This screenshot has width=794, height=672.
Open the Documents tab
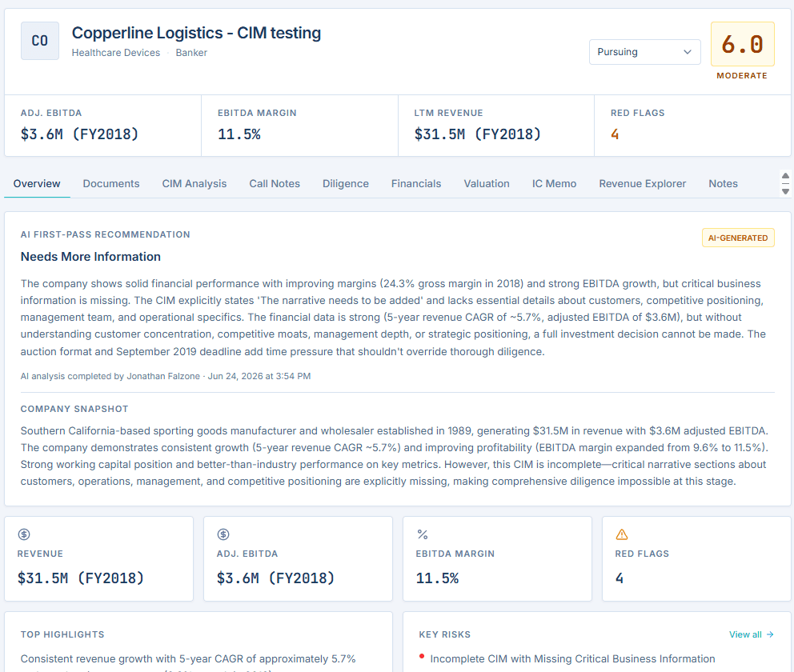coord(111,184)
